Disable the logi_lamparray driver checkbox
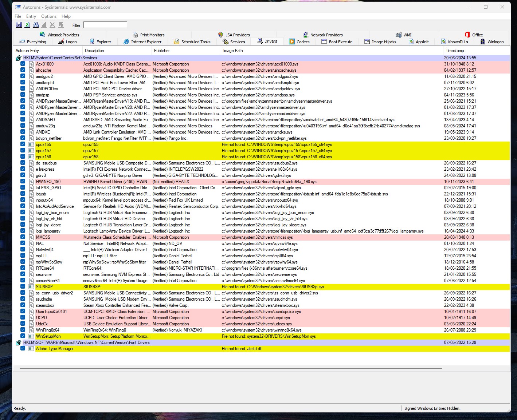The image size is (517, 420). coord(23,231)
